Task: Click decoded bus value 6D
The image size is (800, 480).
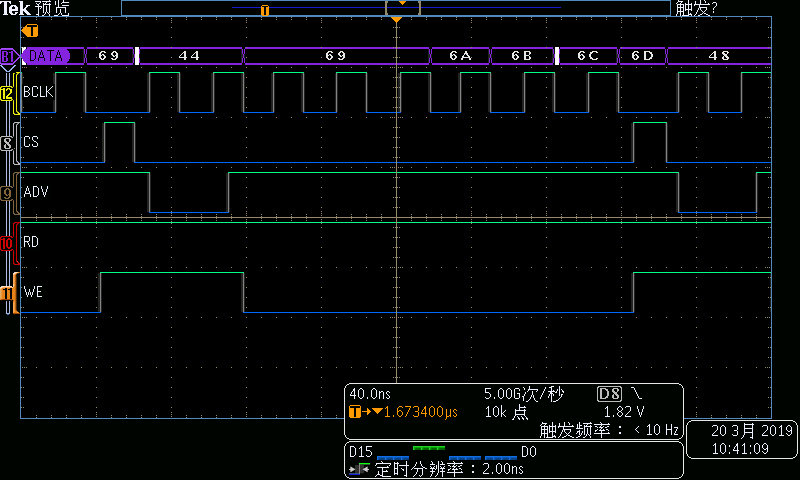Action: (642, 56)
